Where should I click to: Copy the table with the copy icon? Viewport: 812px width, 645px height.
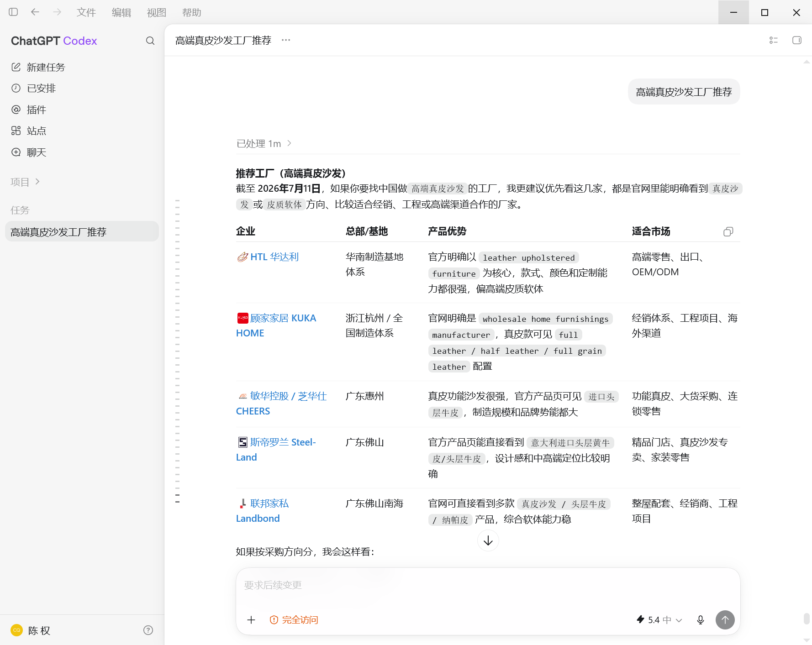click(728, 231)
